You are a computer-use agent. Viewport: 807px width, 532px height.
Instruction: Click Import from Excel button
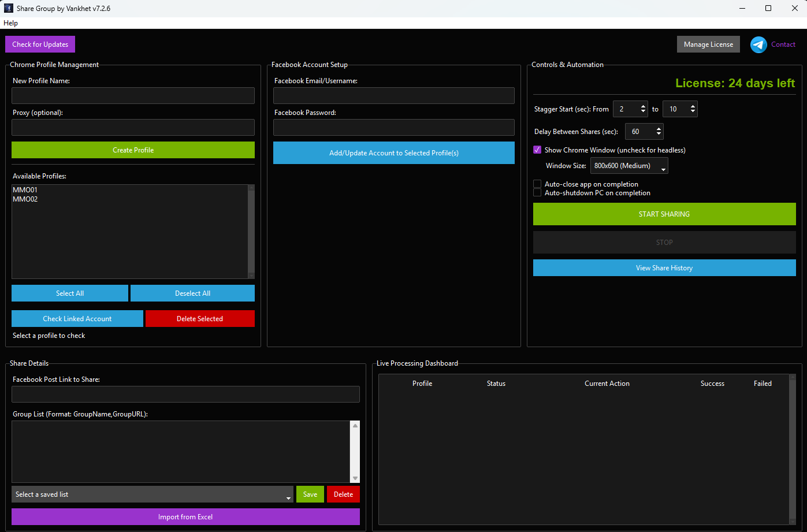pyautogui.click(x=185, y=517)
